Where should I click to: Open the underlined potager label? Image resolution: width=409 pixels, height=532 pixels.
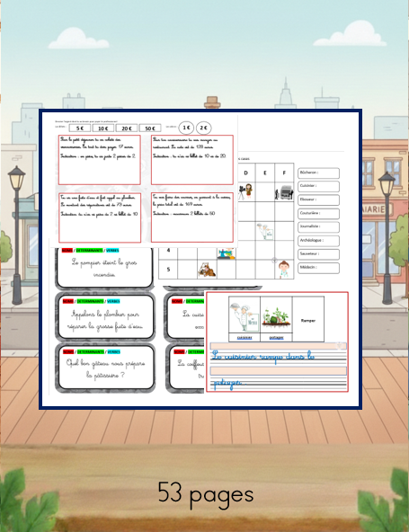pyautogui.click(x=276, y=338)
